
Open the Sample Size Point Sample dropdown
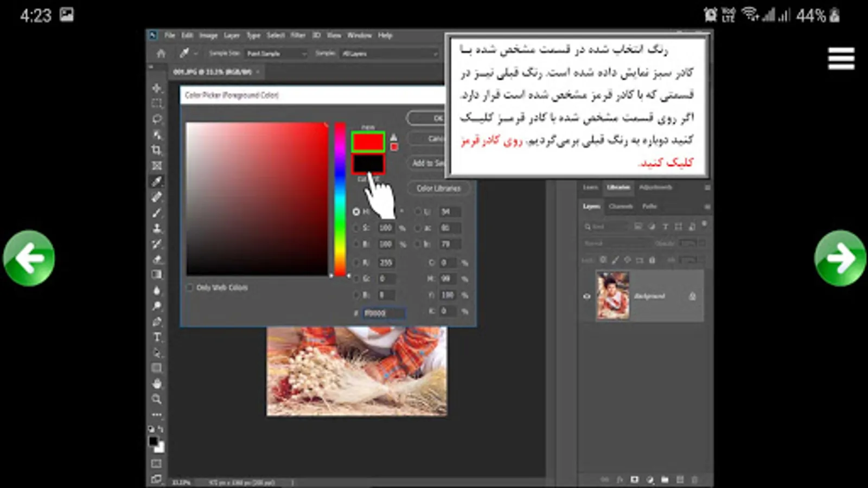point(277,54)
